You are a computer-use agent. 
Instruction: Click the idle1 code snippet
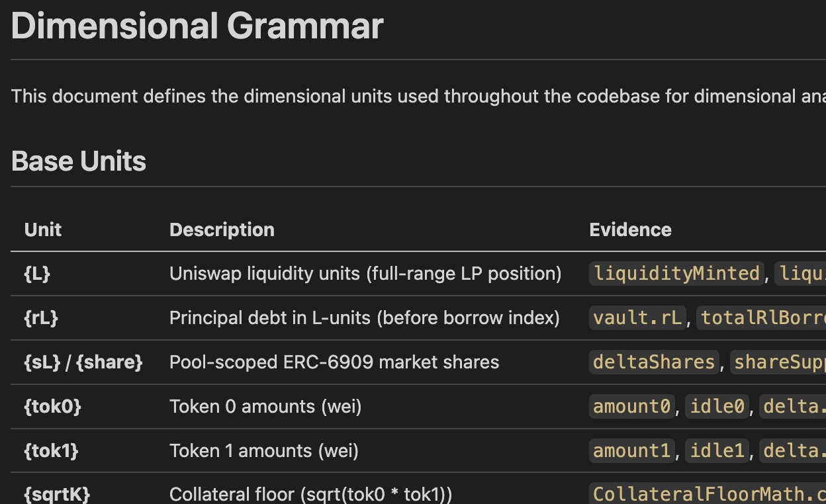pyautogui.click(x=717, y=450)
